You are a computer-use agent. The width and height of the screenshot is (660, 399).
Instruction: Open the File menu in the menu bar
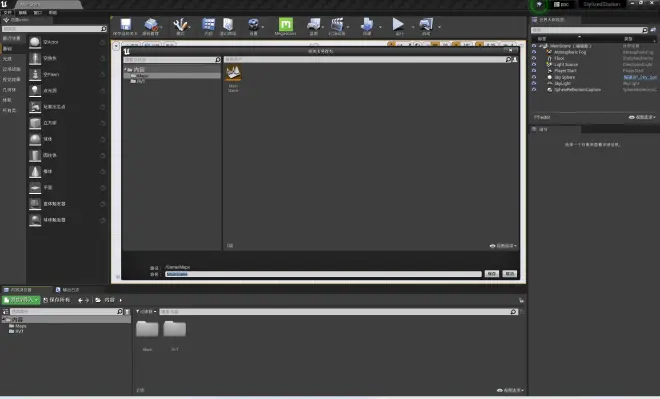[8, 13]
